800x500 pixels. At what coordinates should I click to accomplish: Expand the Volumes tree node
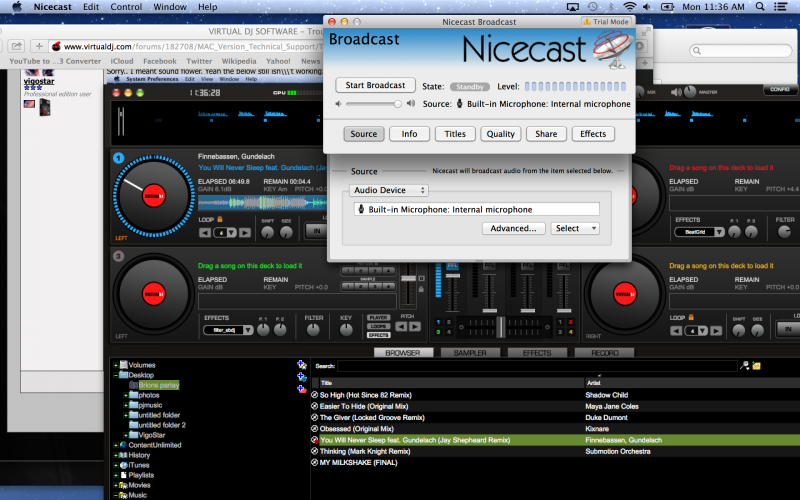click(x=116, y=365)
